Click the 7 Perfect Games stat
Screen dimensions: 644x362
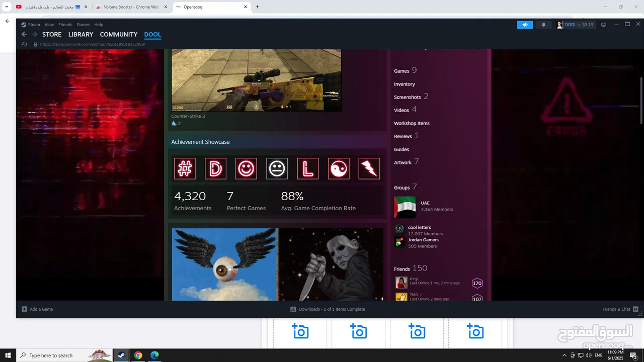246,201
